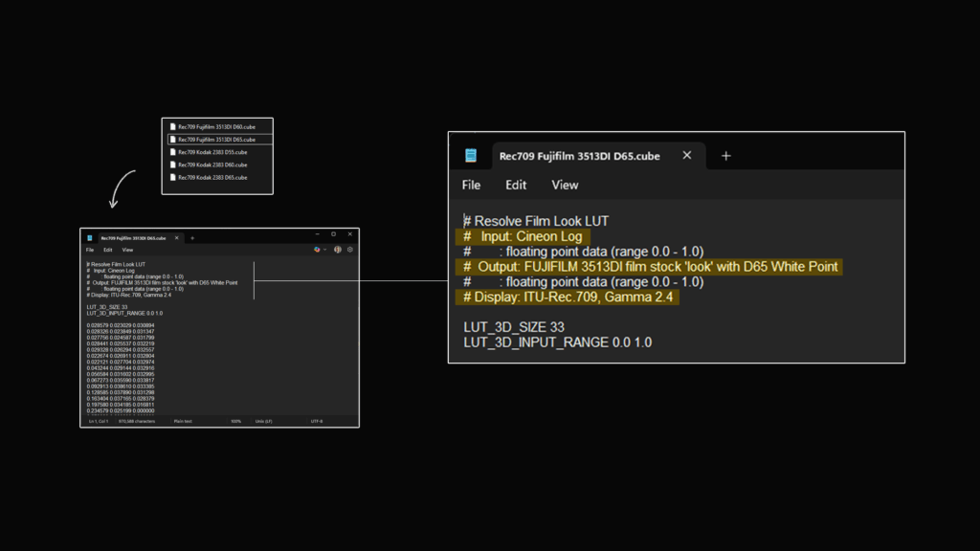Click the Copilot icon in the small Notepad window
Screen dimensions: 980x551
[317, 250]
